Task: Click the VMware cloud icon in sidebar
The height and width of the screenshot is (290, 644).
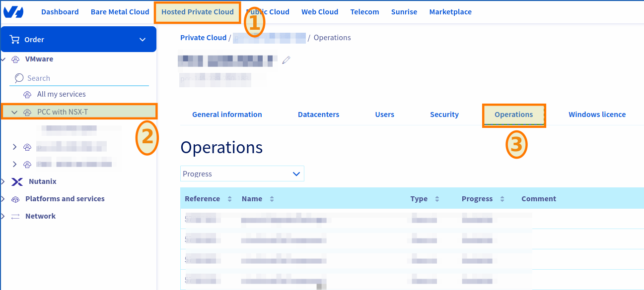Action: click(15, 59)
